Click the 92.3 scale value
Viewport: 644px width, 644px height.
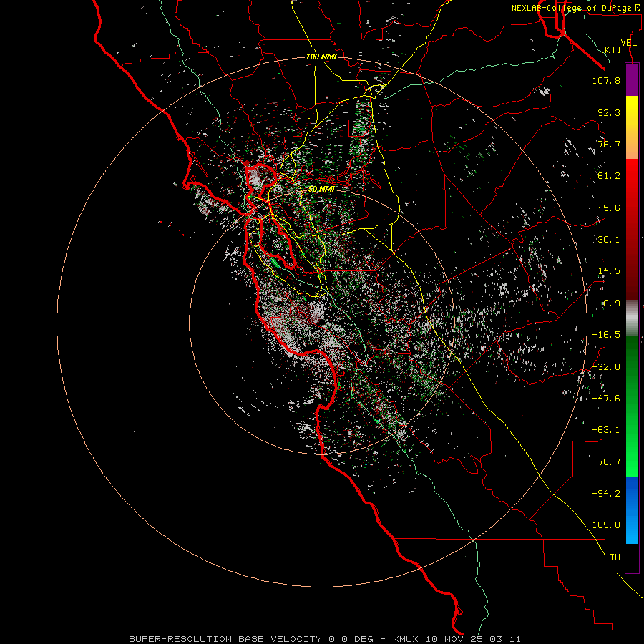pyautogui.click(x=609, y=112)
